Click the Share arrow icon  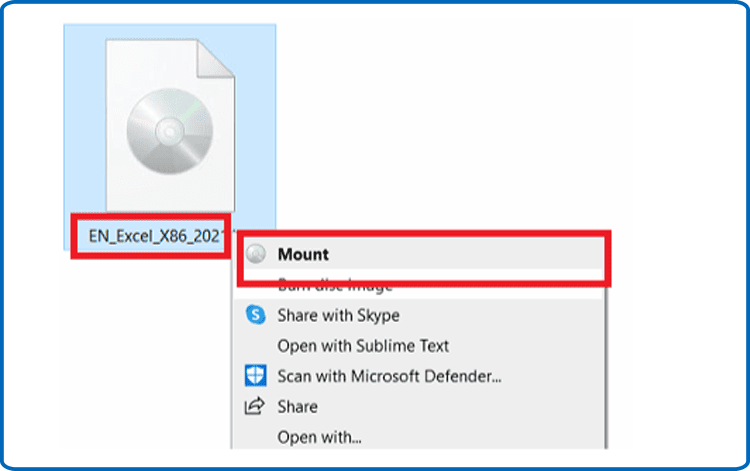coord(254,406)
